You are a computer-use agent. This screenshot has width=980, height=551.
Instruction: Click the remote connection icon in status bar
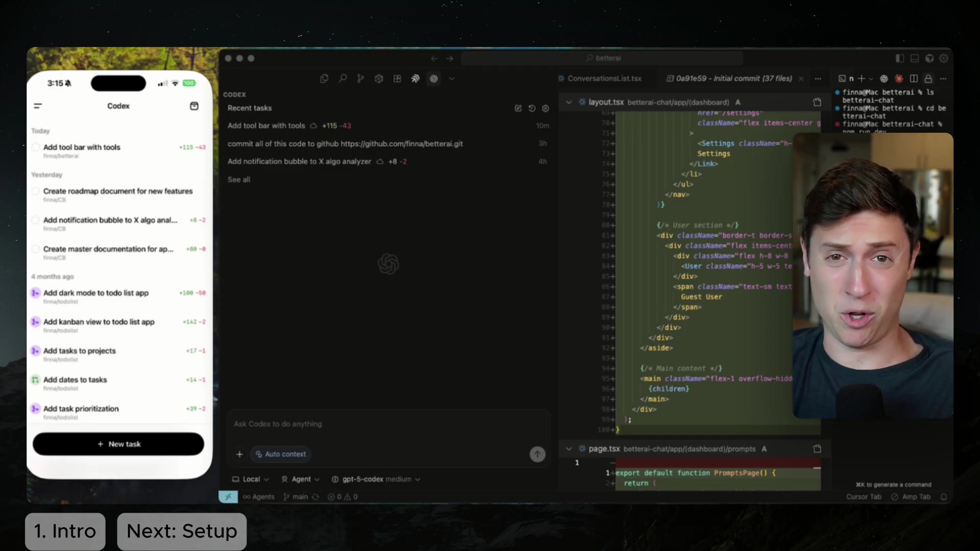pyautogui.click(x=228, y=496)
